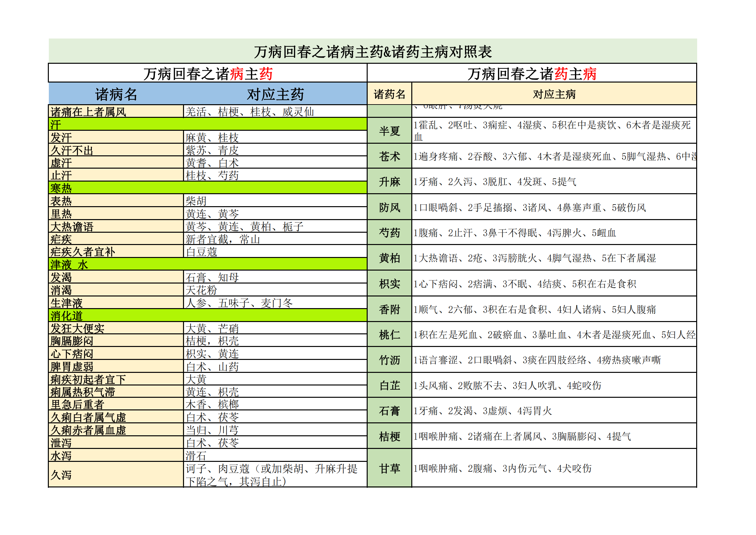Click the green 汗 category row
This screenshot has width=756, height=535.
point(208,124)
